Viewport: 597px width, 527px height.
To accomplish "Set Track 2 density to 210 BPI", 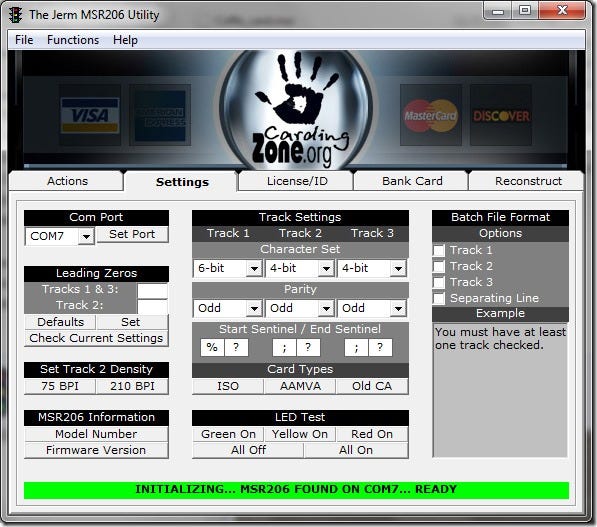I will (x=132, y=386).
